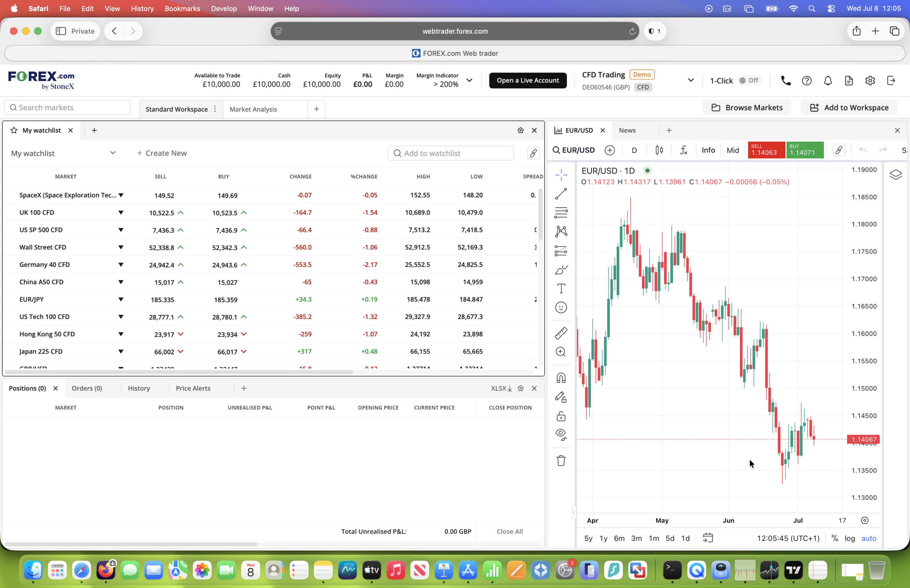Screen dimensions: 910x588
Task: Click the phone contact icon
Action: pyautogui.click(x=786, y=81)
